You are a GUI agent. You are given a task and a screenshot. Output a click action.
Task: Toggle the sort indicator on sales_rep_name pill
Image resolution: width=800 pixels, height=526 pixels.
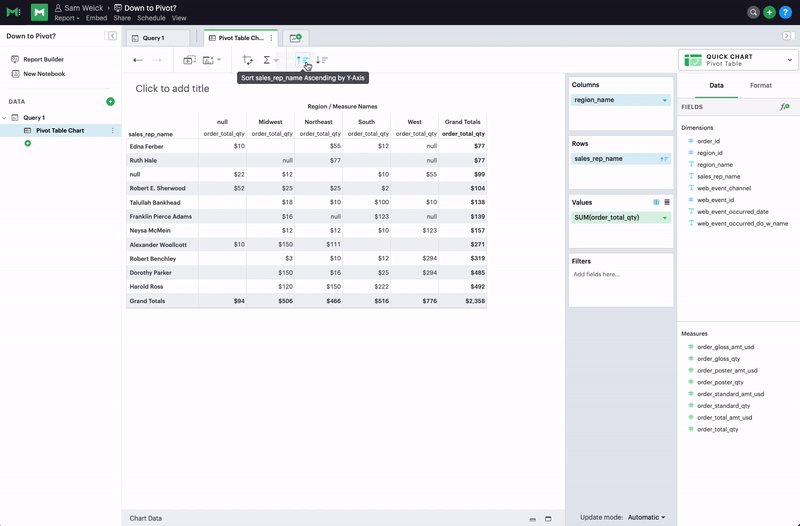tap(664, 158)
